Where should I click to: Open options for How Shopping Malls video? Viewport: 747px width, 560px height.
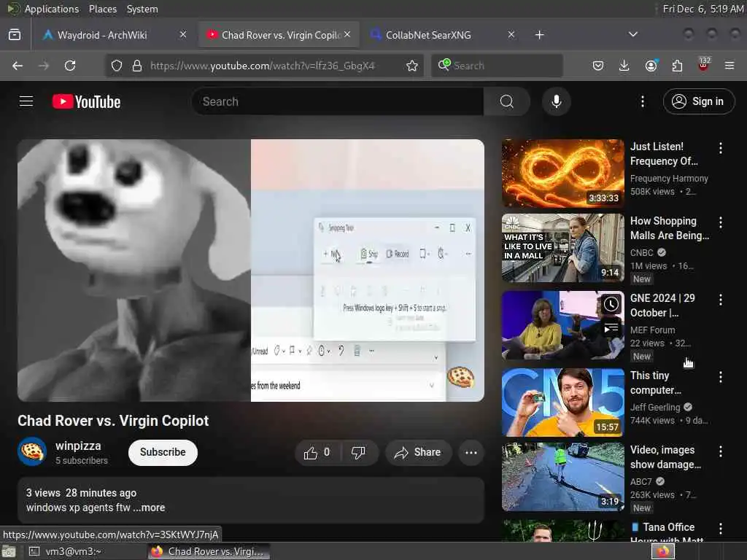tap(720, 222)
